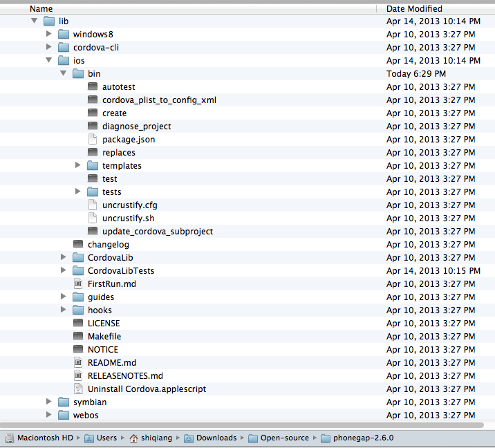This screenshot has height=448, width=495.
Task: Sort by the Name column header
Action: pyautogui.click(x=188, y=8)
